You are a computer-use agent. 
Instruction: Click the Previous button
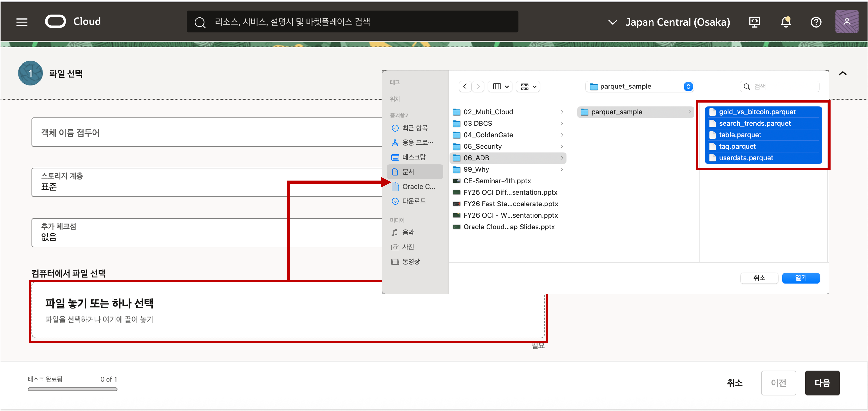pyautogui.click(x=778, y=383)
